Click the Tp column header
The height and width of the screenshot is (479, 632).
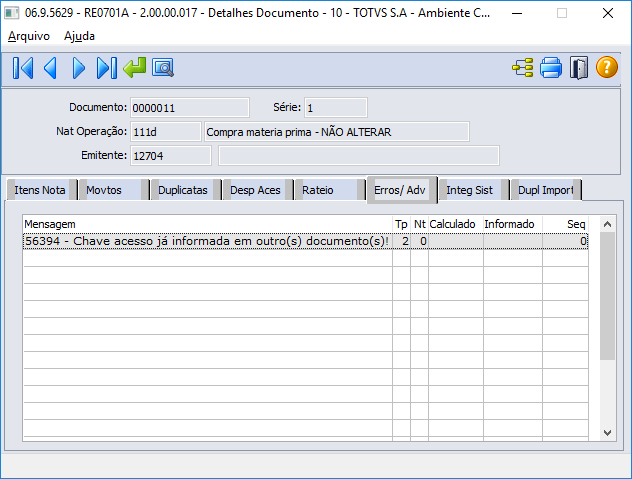coord(401,224)
